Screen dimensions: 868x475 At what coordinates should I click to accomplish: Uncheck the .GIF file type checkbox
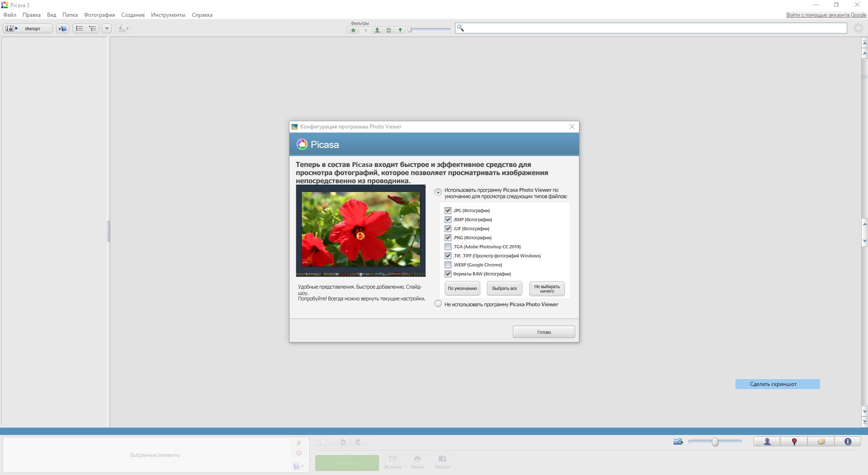448,228
